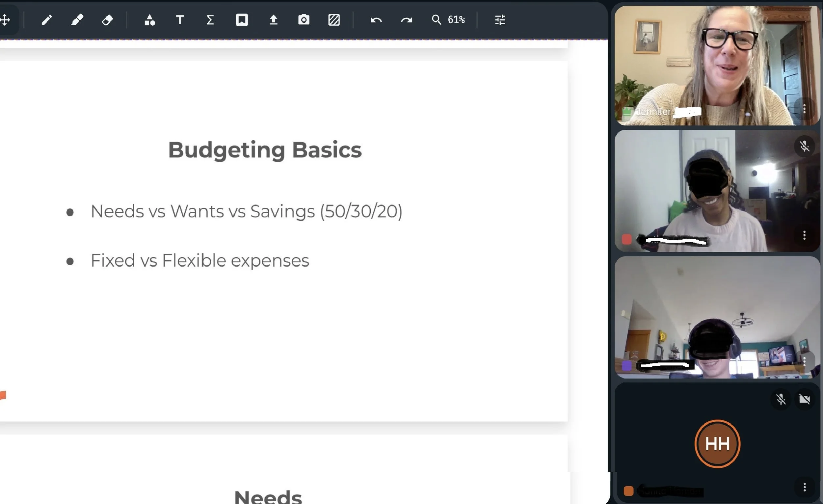Select the eraser tool

(107, 20)
